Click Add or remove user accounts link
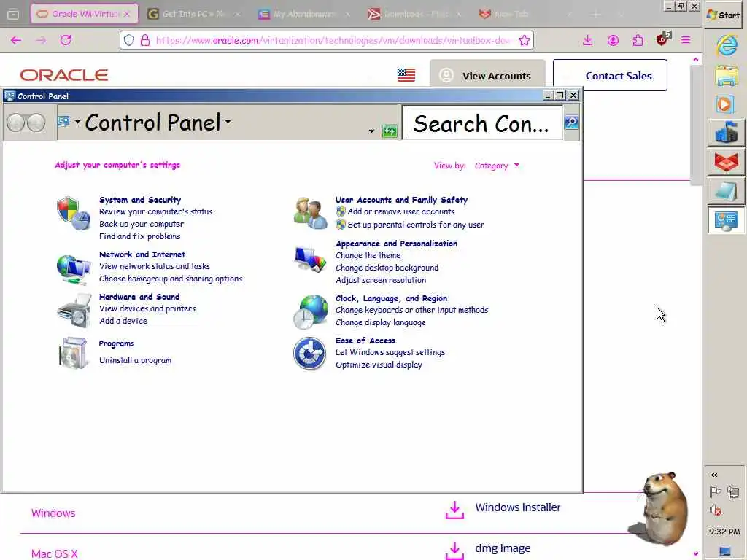 (x=401, y=211)
